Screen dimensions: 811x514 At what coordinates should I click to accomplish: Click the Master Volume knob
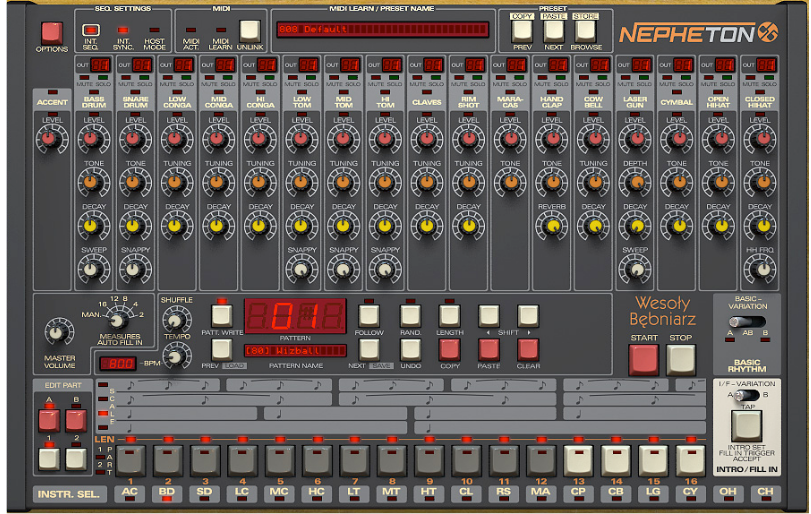59,332
